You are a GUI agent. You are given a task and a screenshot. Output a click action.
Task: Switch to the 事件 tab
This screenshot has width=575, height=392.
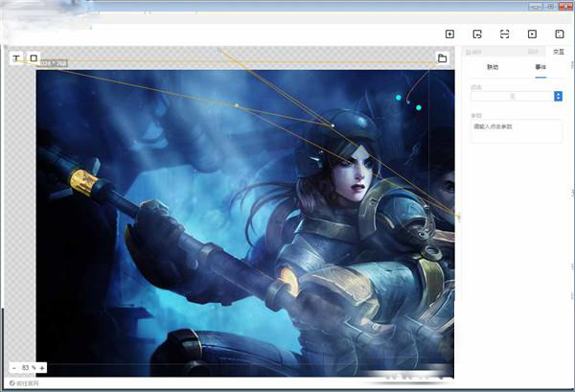click(540, 67)
